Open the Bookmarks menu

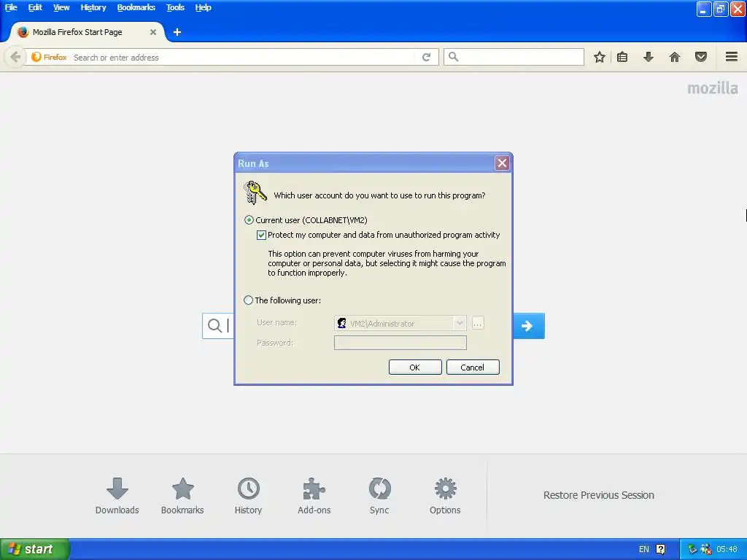[x=136, y=7]
